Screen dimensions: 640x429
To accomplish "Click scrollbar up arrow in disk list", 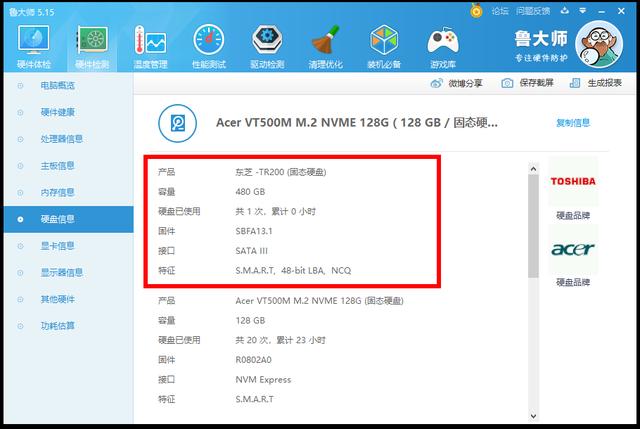I will click(533, 168).
